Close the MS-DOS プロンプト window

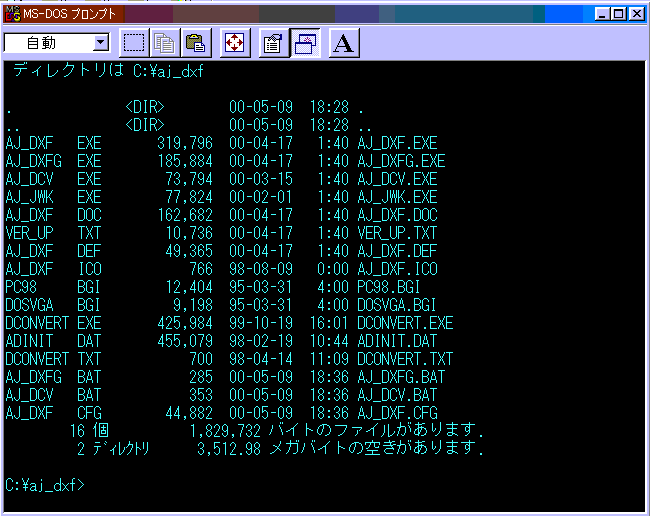point(637,14)
